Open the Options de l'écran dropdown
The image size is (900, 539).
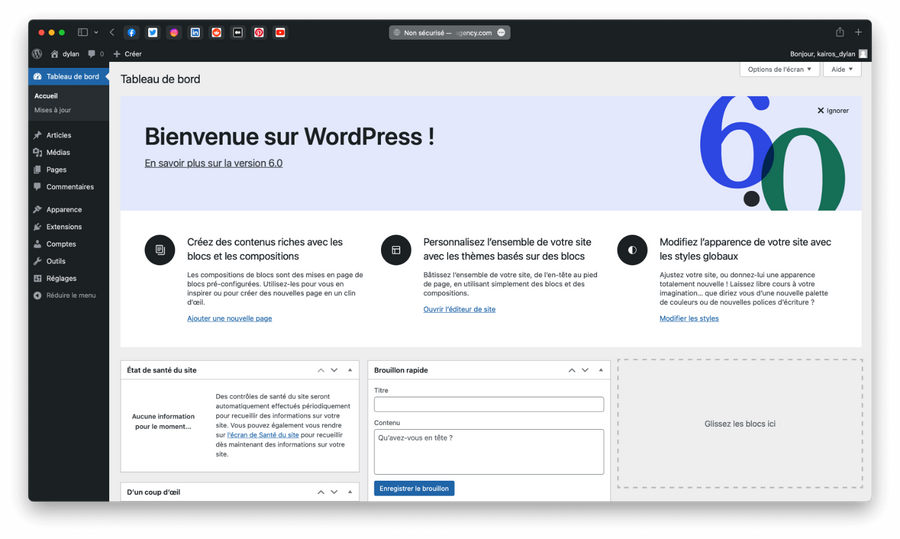pyautogui.click(x=779, y=69)
